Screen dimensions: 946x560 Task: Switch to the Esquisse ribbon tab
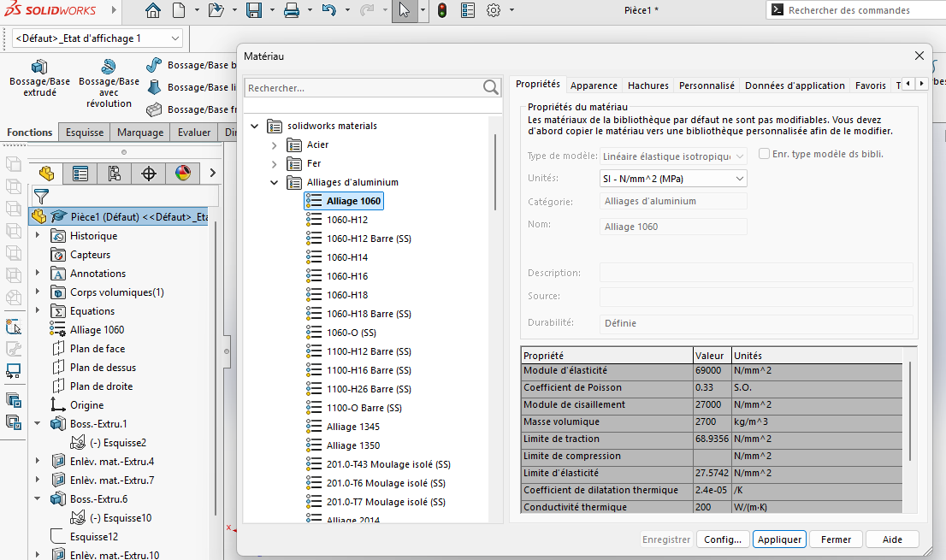[85, 133]
